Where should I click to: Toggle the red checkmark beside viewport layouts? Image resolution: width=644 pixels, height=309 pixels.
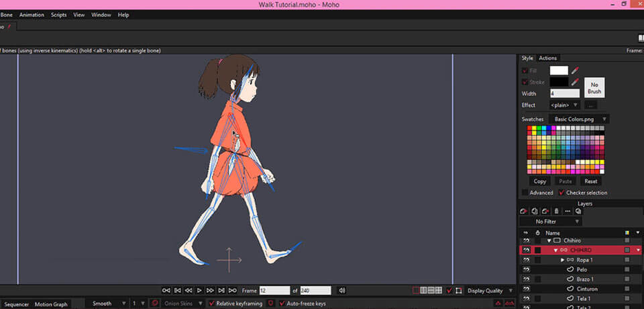coord(449,290)
